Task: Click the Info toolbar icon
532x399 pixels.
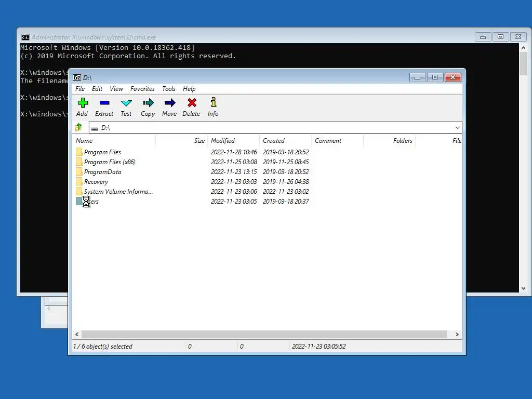Action: 214,102
